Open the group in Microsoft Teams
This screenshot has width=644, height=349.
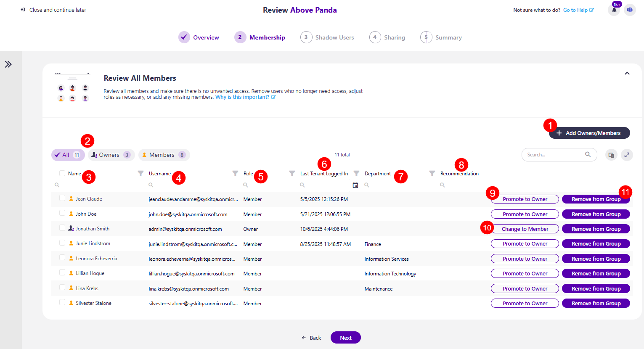coord(630,9)
